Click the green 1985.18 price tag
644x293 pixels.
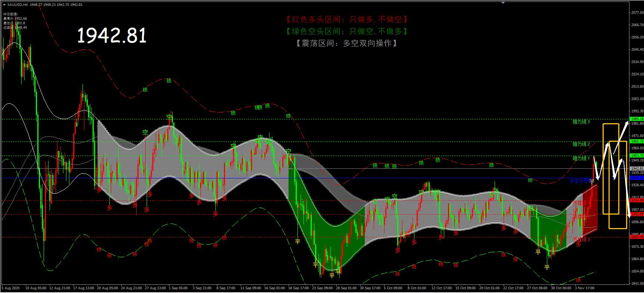click(x=637, y=119)
